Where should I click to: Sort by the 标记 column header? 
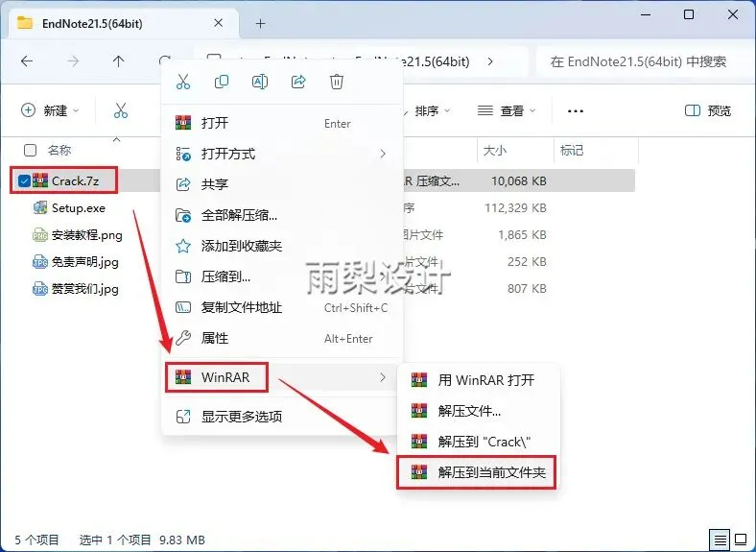(x=572, y=150)
